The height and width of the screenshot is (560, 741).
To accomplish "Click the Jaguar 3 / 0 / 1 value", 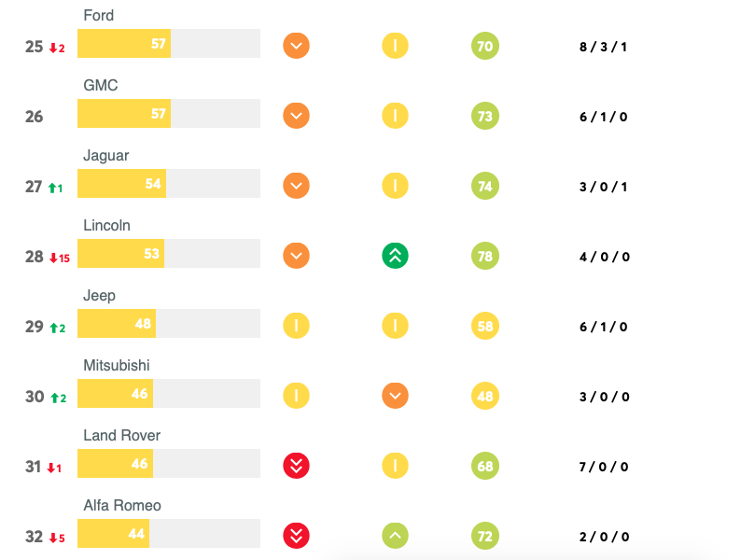I will [603, 187].
